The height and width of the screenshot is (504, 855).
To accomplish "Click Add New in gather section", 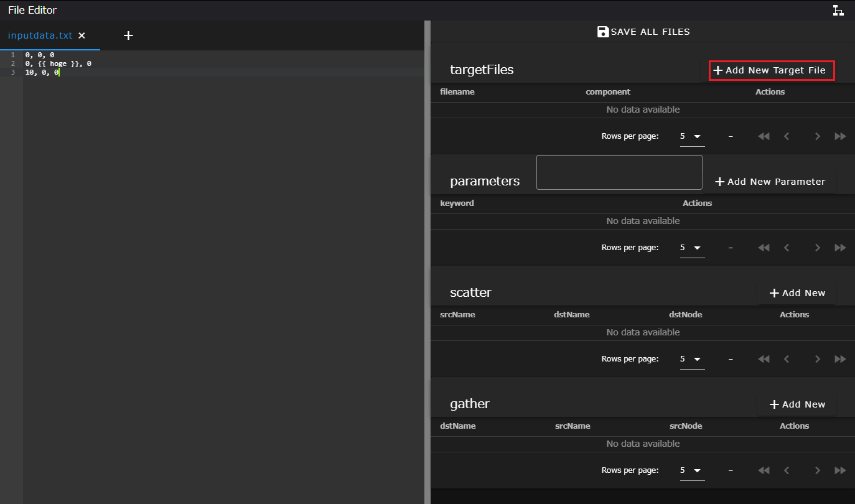I will (797, 404).
